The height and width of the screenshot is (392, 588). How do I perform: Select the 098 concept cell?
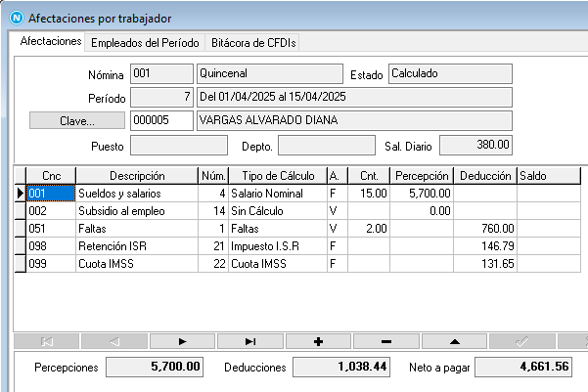tap(51, 246)
